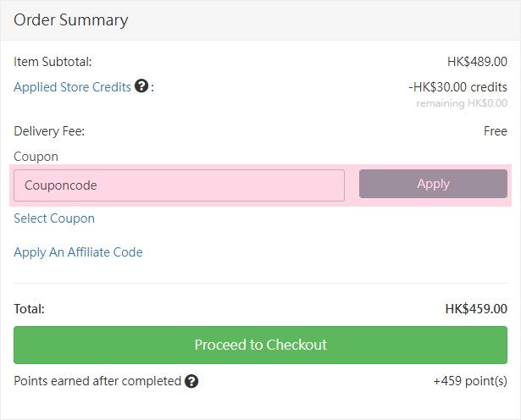This screenshot has width=521, height=420.
Task: Click the remaining HK$0.00 text
Action: (x=461, y=103)
